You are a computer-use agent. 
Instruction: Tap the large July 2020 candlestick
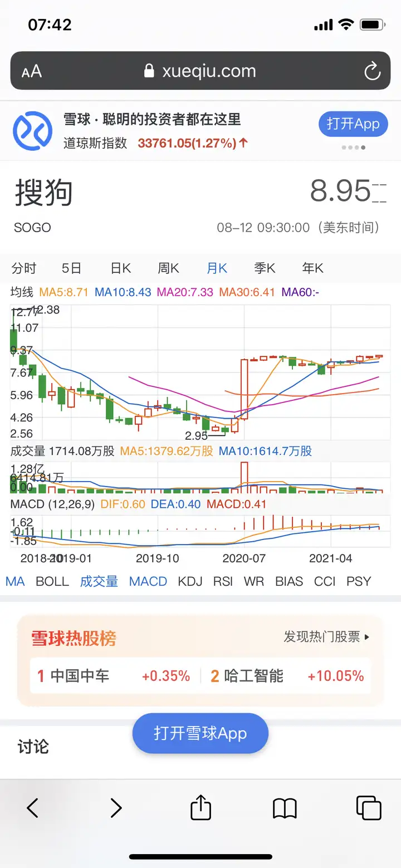[244, 389]
